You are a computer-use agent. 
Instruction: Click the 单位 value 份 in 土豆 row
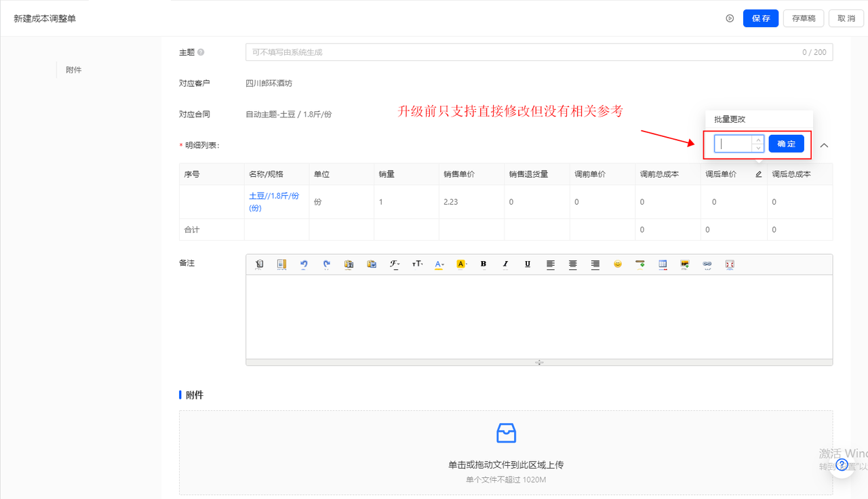(x=317, y=202)
